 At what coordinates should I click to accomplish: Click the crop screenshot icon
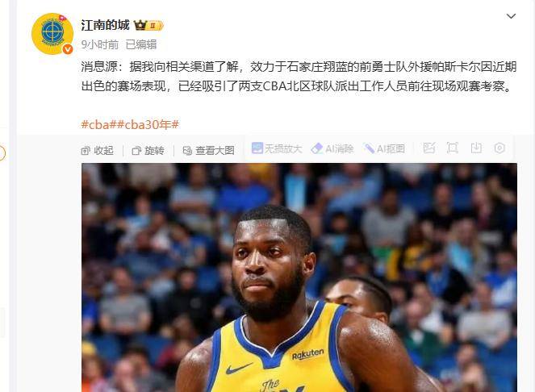[x=453, y=148]
